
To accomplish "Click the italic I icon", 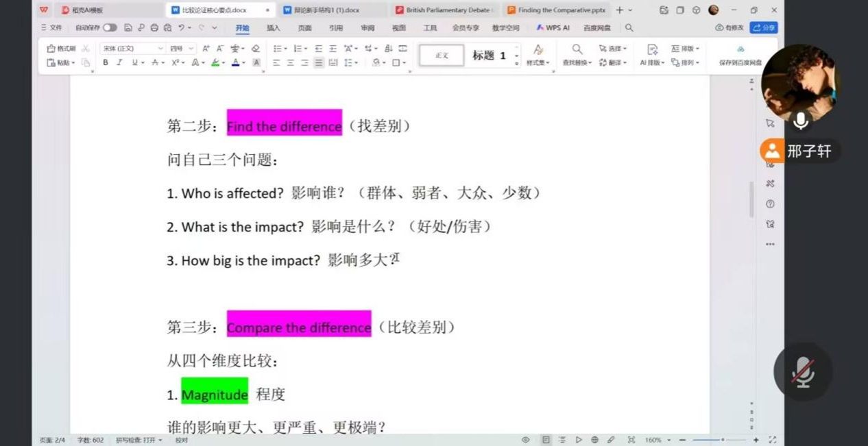I will pyautogui.click(x=119, y=62).
